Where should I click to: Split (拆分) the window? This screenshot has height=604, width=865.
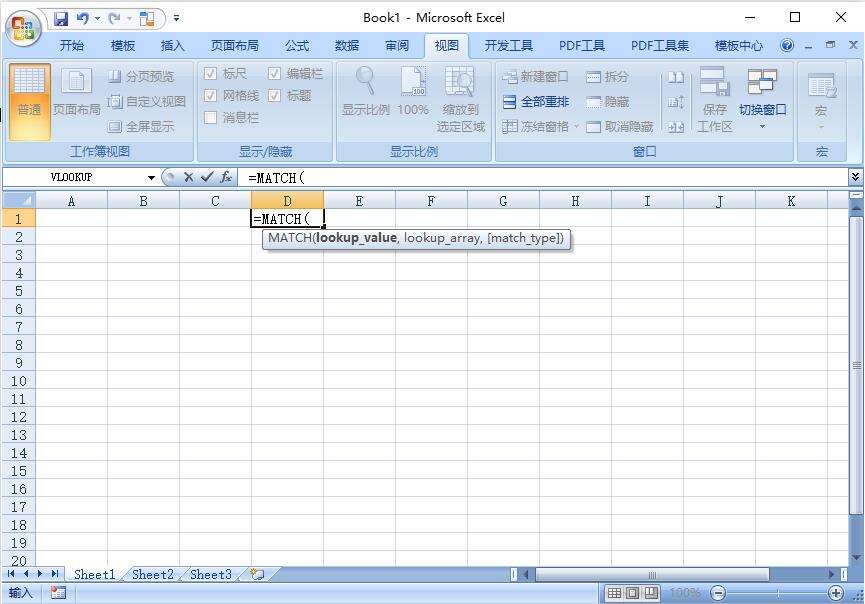point(607,77)
